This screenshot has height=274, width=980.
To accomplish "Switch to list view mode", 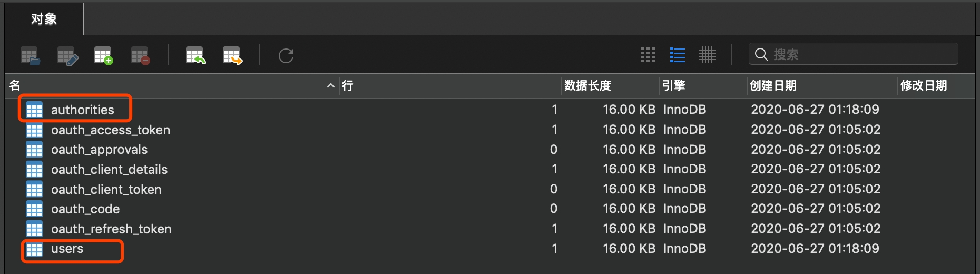I will (x=678, y=55).
